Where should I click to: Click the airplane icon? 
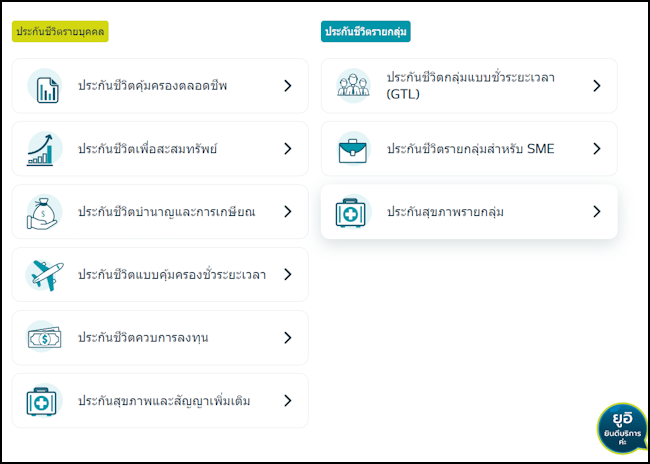pyautogui.click(x=45, y=275)
